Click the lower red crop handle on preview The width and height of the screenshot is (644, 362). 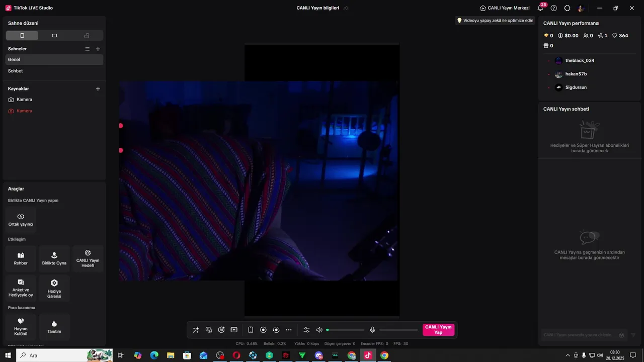(121, 150)
